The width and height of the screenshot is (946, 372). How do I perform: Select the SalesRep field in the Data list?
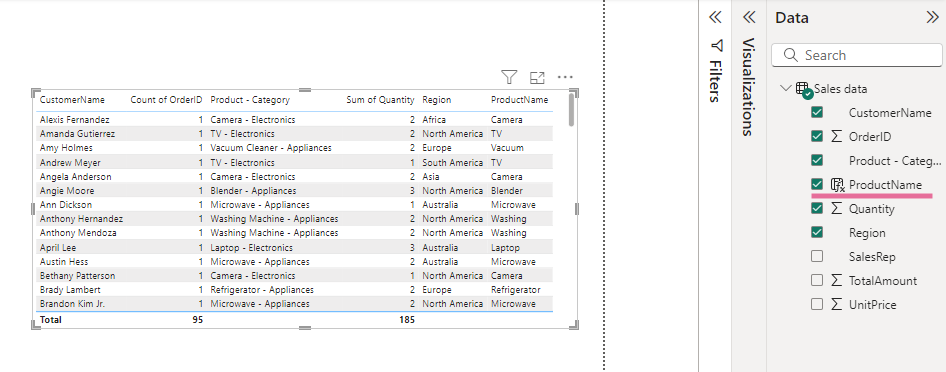pyautogui.click(x=872, y=257)
